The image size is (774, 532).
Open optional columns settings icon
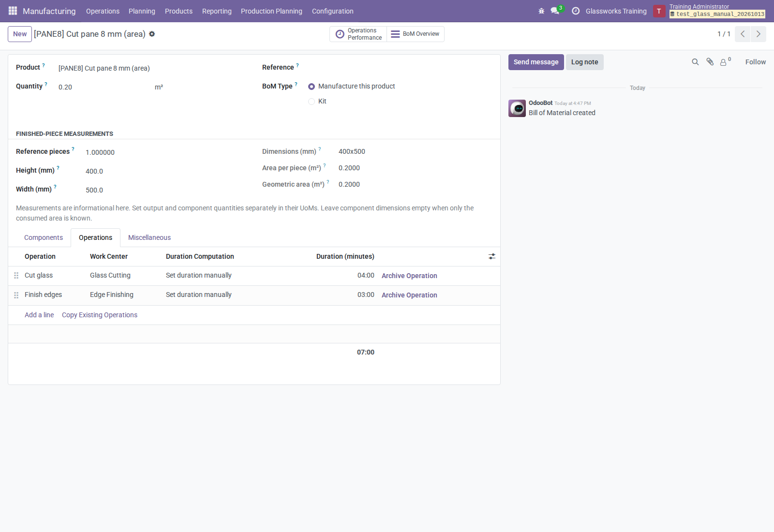[492, 256]
